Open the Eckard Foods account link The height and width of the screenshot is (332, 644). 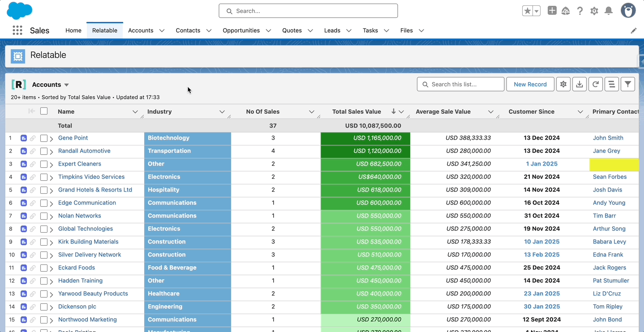[77, 268]
